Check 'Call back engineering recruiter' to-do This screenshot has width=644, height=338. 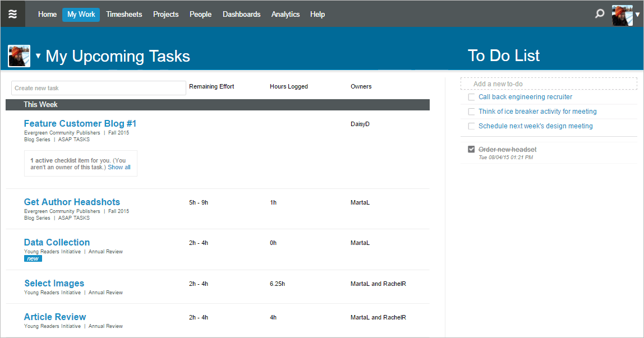coord(472,97)
